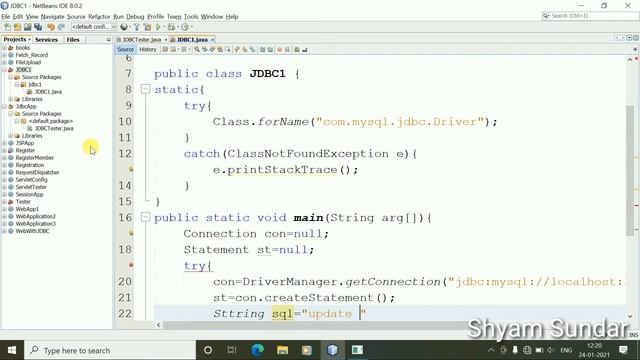This screenshot has width=640, height=360.
Task: Click the Windows search box on the taskbar
Action: point(110,350)
